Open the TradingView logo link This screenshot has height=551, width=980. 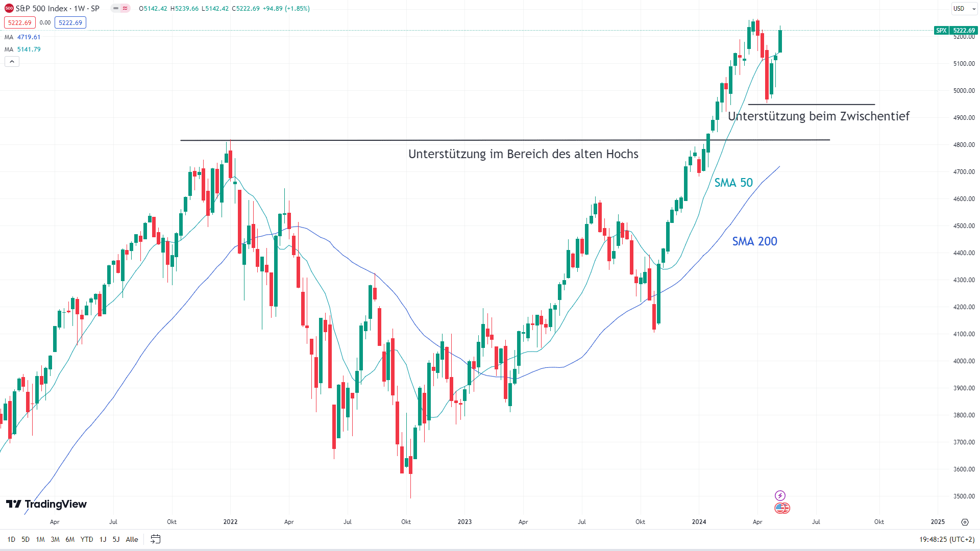(46, 504)
